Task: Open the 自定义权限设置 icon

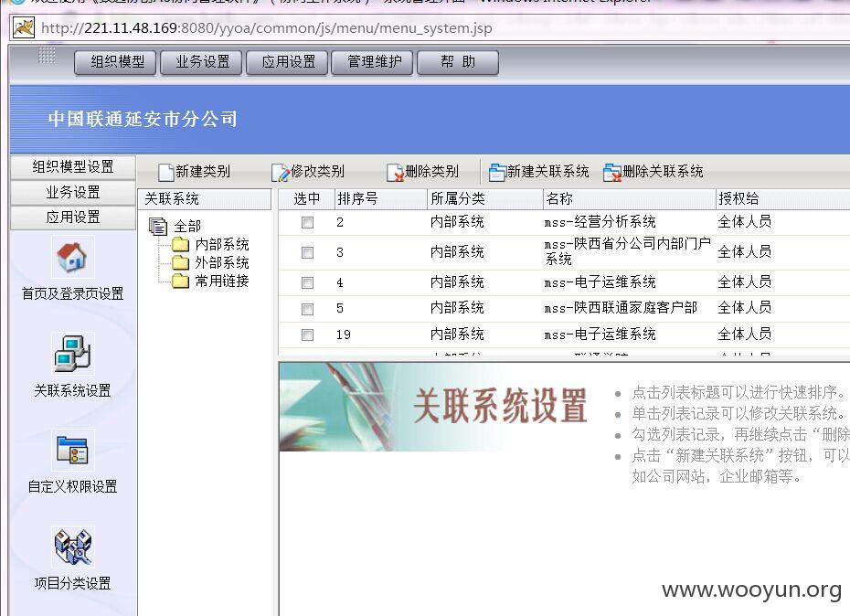Action: point(72,450)
